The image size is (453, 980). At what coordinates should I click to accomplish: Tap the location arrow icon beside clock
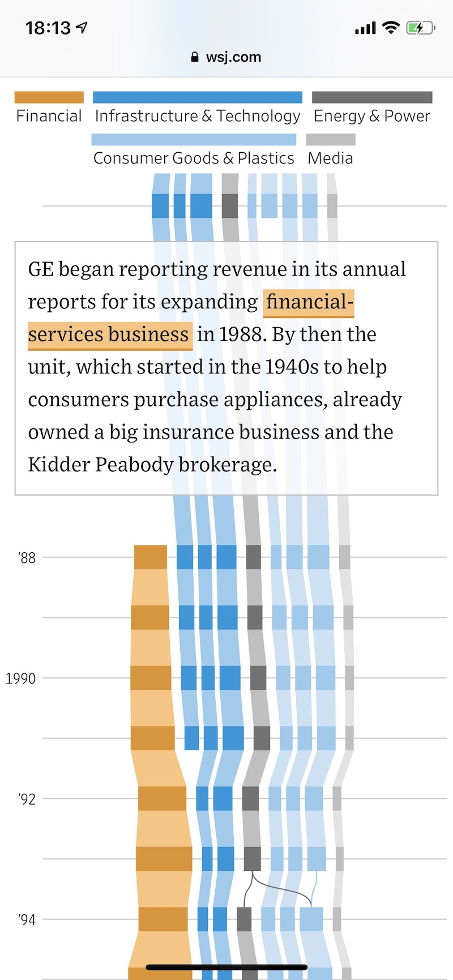83,27
